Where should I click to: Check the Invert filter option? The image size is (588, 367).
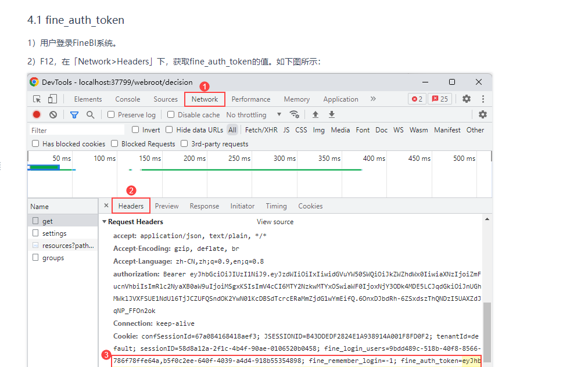pyautogui.click(x=135, y=129)
